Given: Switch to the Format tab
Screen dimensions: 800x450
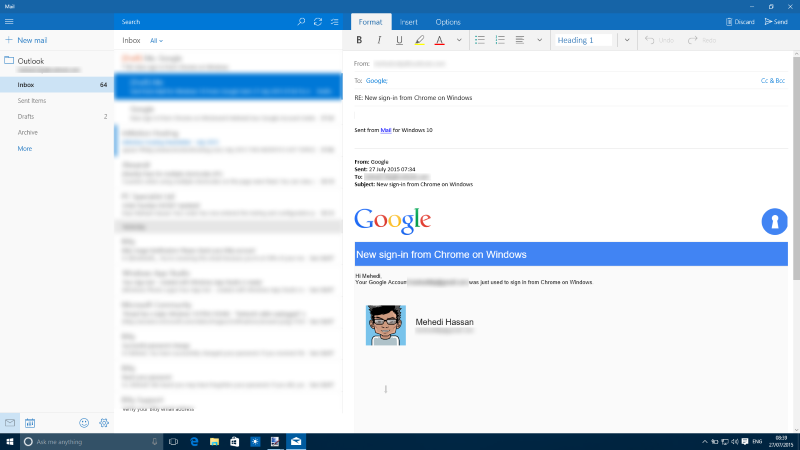Looking at the screenshot, I should 370,22.
